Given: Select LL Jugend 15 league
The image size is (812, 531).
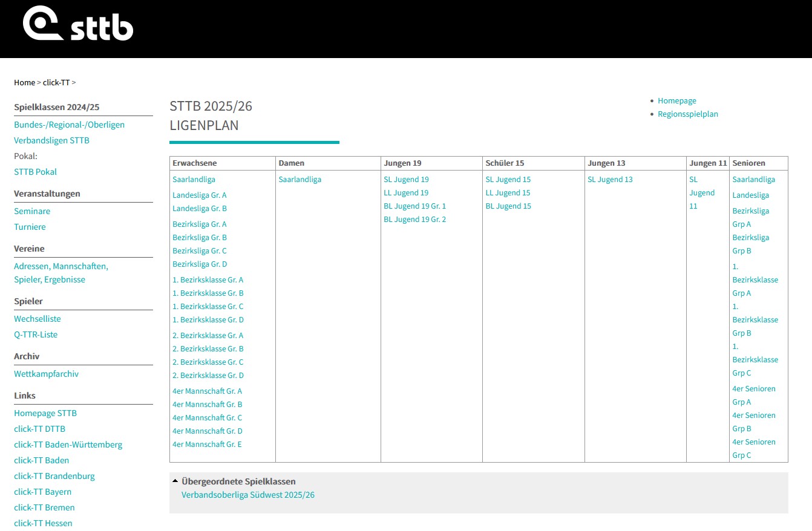Looking at the screenshot, I should coord(508,193).
